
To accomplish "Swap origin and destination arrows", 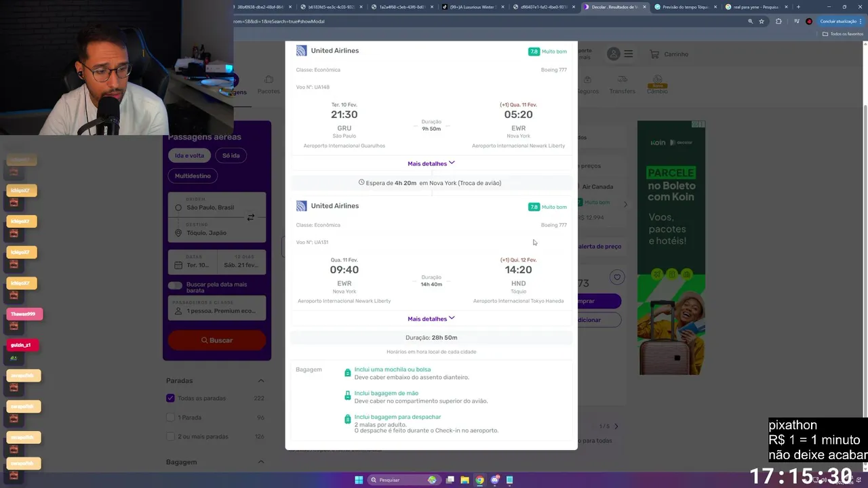I will 250,218.
